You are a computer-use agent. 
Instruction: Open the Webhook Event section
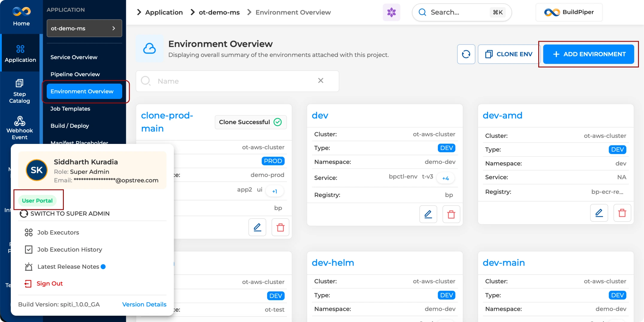pos(19,128)
